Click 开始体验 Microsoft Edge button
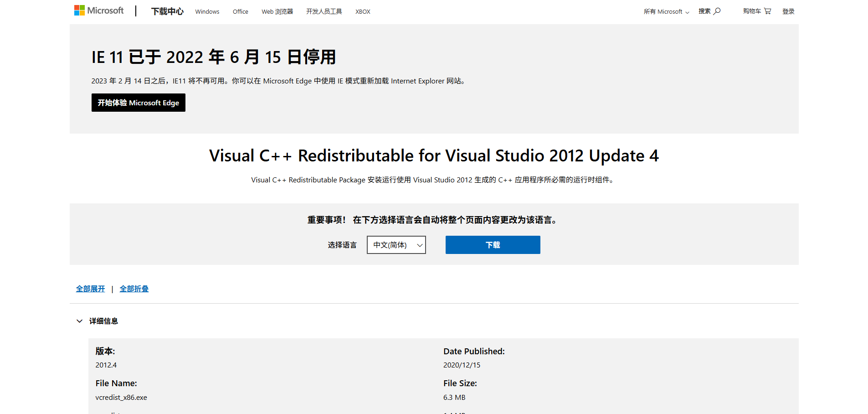This screenshot has width=868, height=414. (139, 103)
